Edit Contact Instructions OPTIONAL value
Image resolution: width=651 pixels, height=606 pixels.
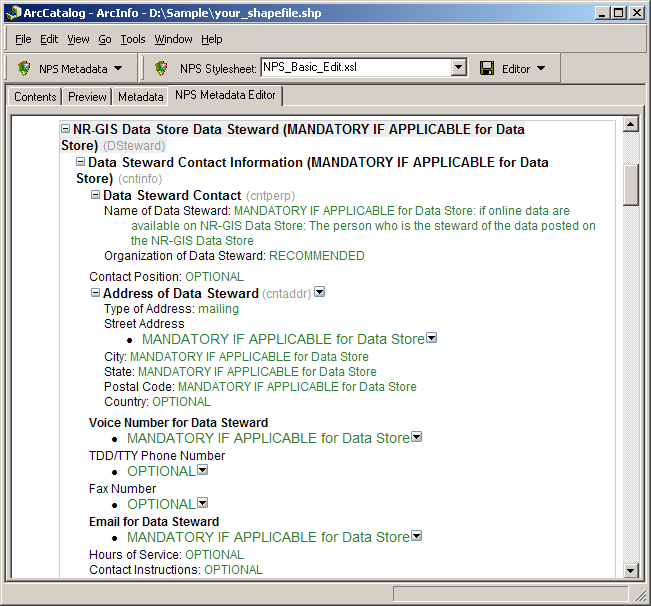pyautogui.click(x=233, y=570)
